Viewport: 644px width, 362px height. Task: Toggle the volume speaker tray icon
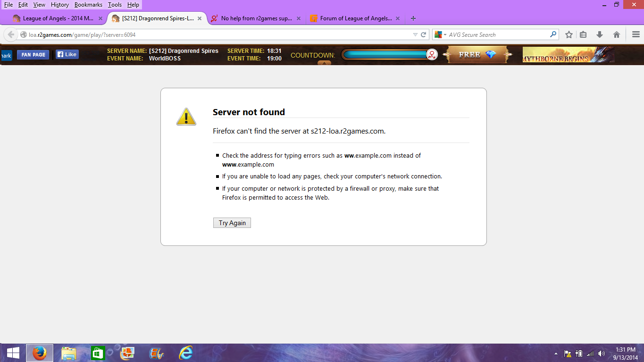pos(601,354)
